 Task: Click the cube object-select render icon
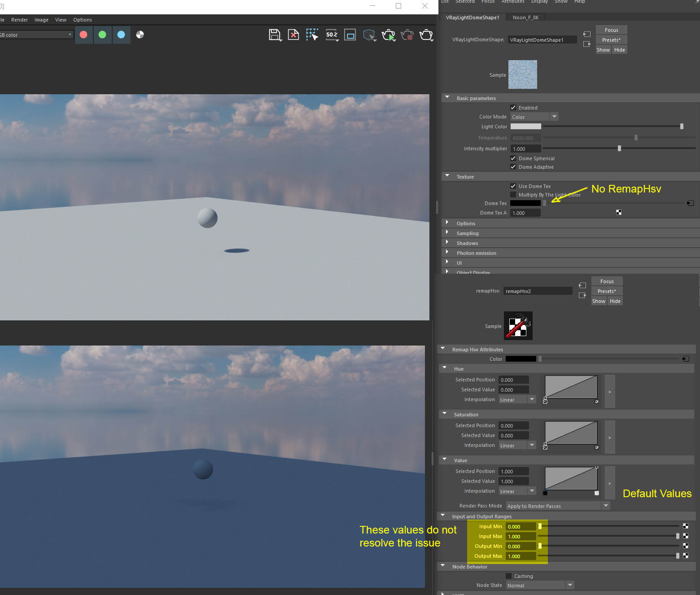pyautogui.click(x=369, y=35)
